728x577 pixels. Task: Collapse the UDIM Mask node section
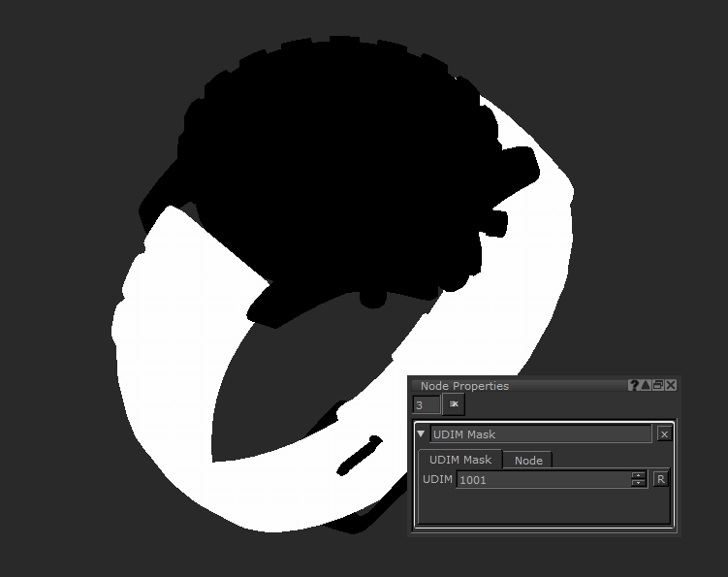(x=421, y=434)
